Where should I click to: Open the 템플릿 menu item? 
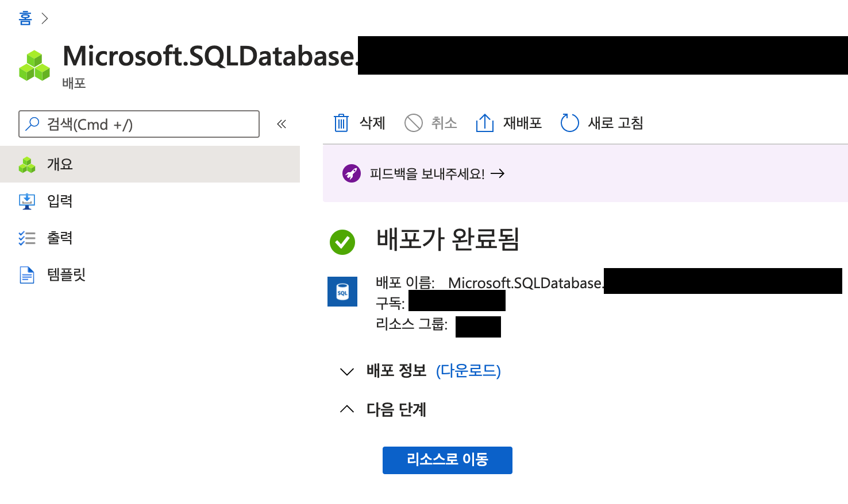point(150,274)
